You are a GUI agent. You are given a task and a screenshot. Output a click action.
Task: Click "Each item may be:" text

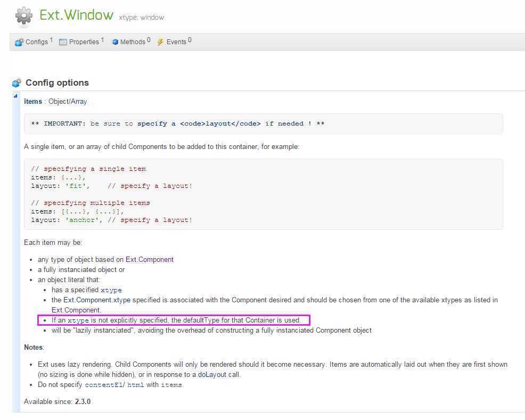click(53, 242)
